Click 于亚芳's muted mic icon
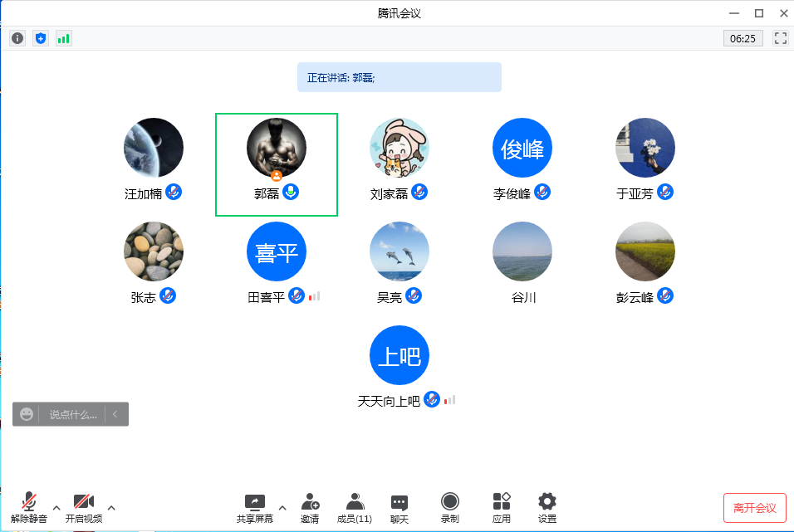This screenshot has height=532, width=794. (x=665, y=192)
